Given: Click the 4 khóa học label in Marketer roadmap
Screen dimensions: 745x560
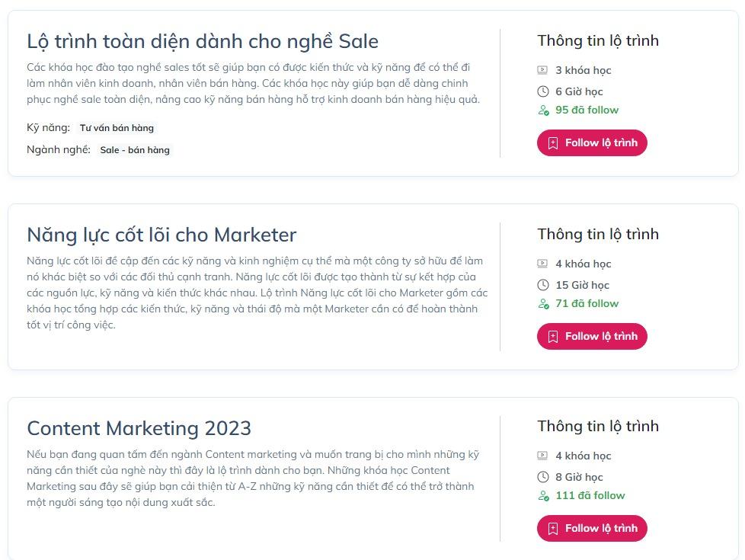Looking at the screenshot, I should tap(583, 264).
